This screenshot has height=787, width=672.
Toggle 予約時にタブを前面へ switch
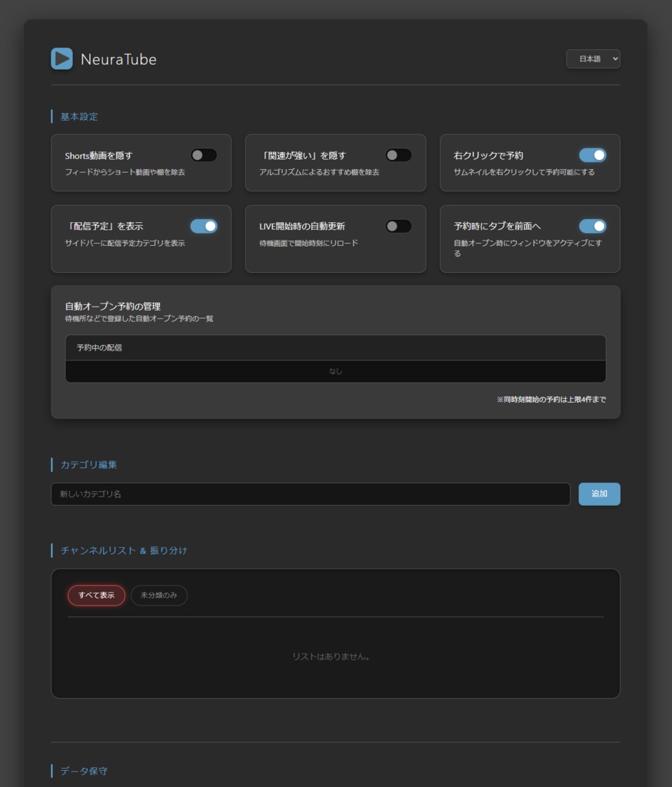tap(593, 226)
